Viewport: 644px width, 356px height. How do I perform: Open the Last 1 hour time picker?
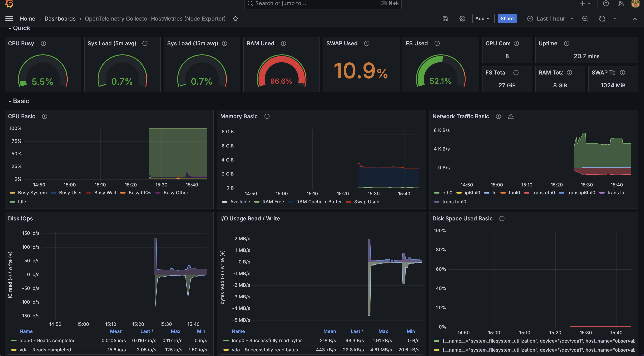tap(551, 19)
